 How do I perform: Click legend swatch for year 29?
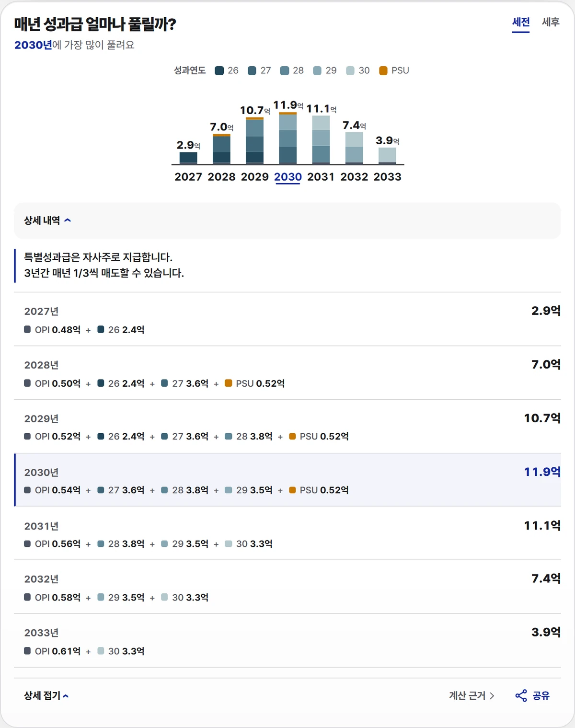click(317, 70)
